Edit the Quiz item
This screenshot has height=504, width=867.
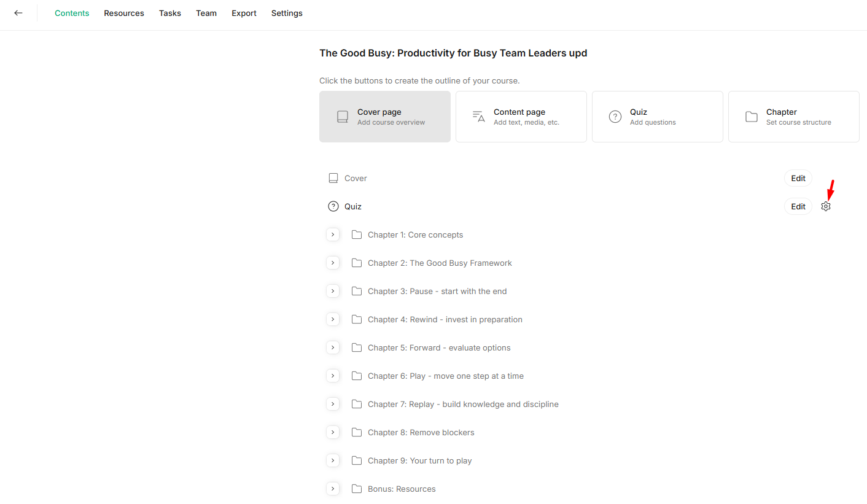798,206
